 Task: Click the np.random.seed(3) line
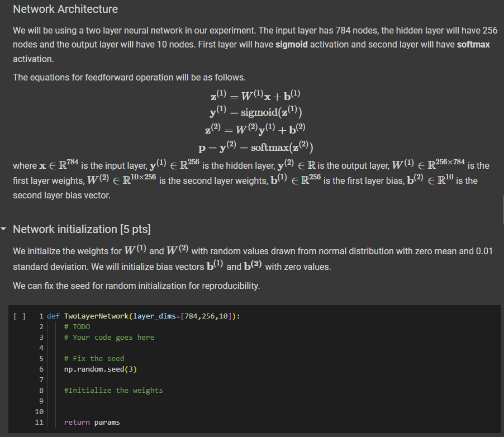(x=100, y=369)
